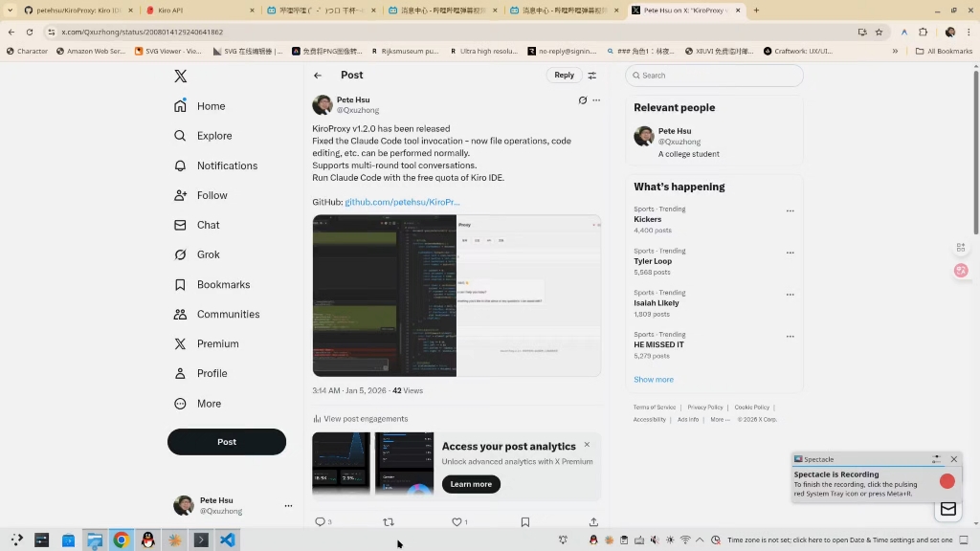
Task: Open options for Tyler Loop trend
Action: 790,253
